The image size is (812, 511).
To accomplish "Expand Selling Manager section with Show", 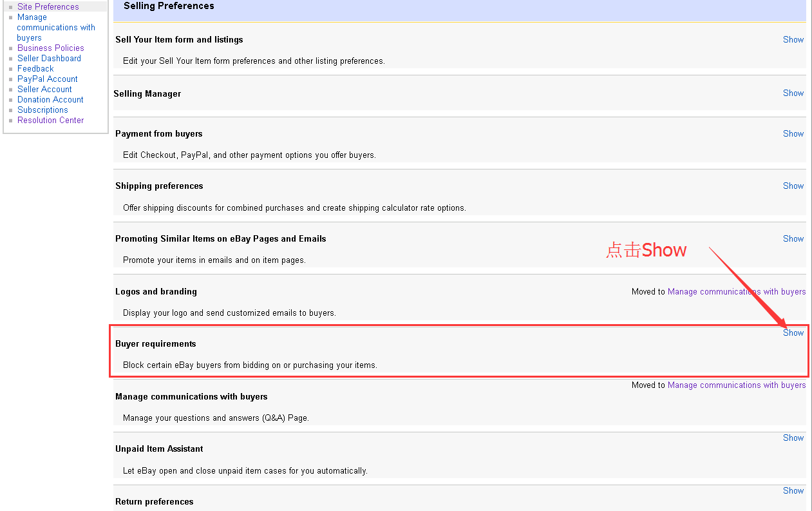I will 793,93.
